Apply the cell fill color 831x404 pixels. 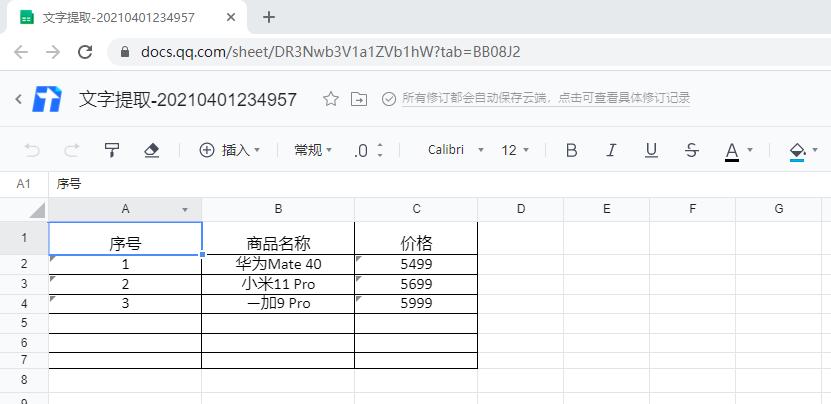(797, 152)
